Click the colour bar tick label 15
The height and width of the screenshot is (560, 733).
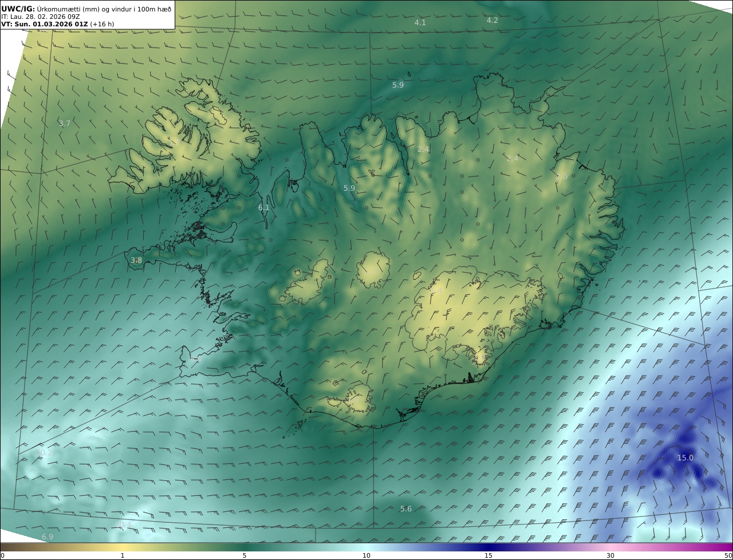488,555
